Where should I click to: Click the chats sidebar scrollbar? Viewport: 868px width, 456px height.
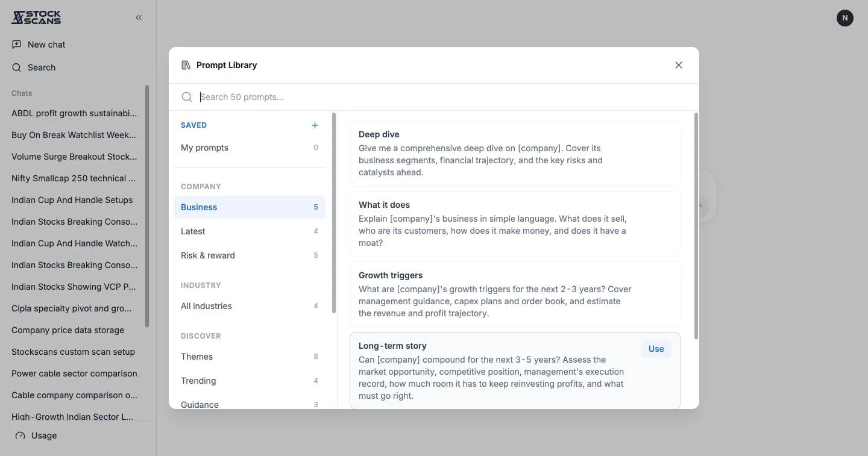tap(146, 206)
